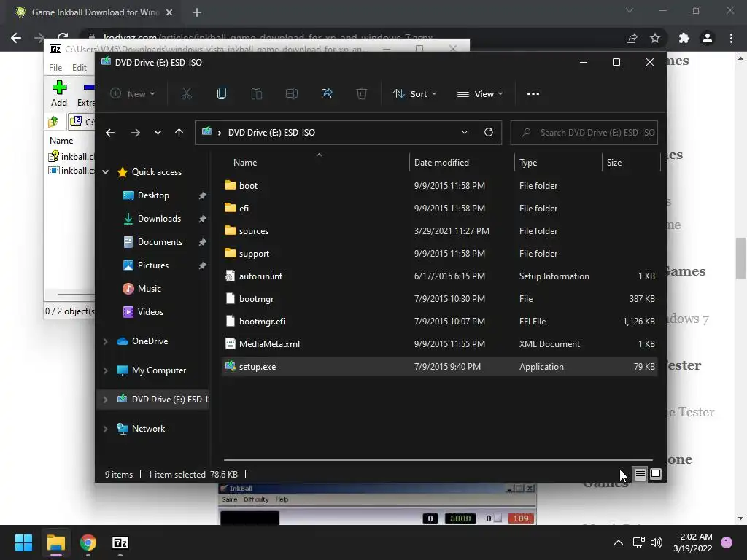747x560 pixels.
Task: Open Pictures in Quick access
Action: click(x=153, y=265)
